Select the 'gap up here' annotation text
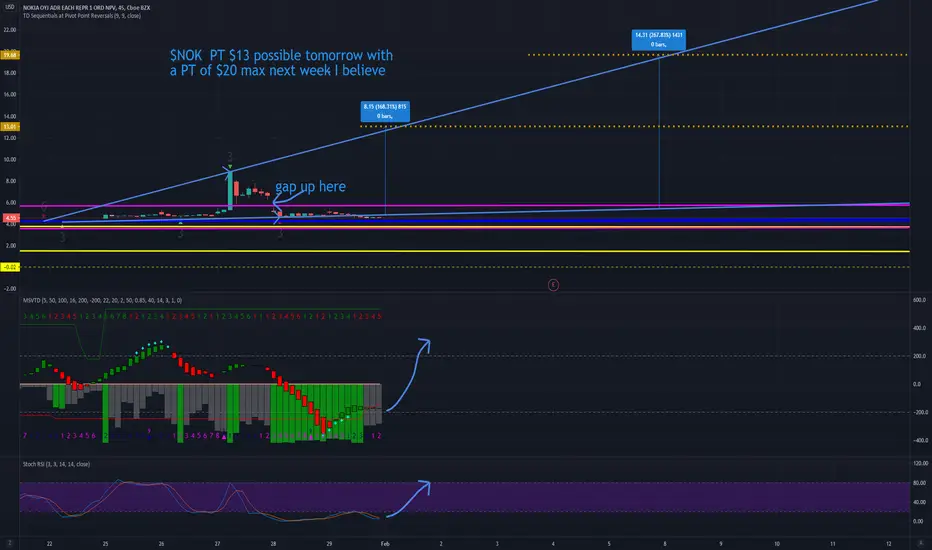Viewport: 932px width, 550px height. point(310,187)
